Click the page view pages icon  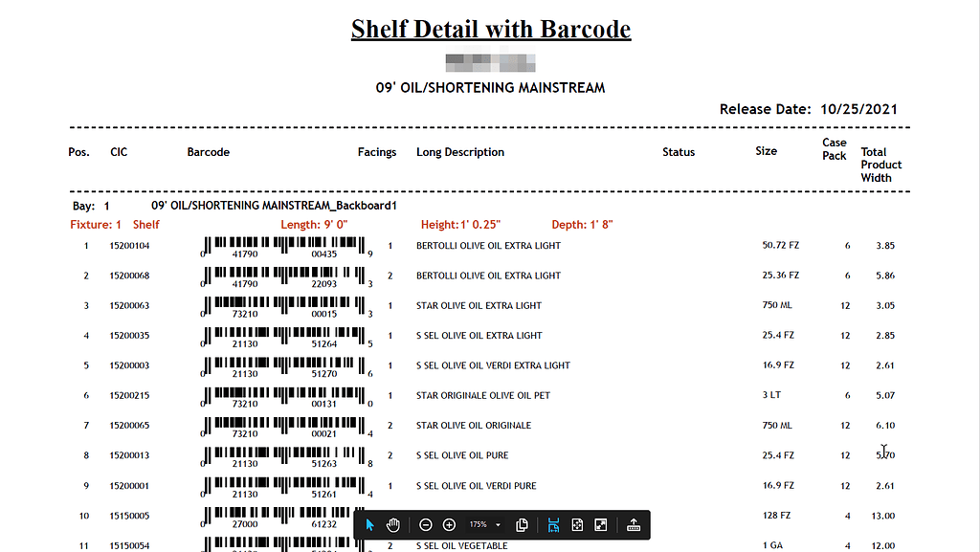(x=522, y=525)
